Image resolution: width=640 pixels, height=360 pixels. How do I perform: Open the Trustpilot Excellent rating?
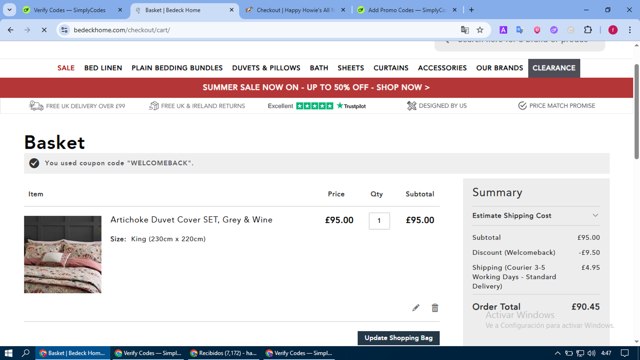[317, 106]
